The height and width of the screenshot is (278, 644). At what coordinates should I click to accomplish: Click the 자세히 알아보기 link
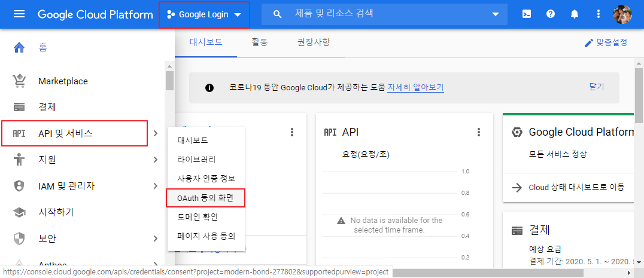[415, 88]
